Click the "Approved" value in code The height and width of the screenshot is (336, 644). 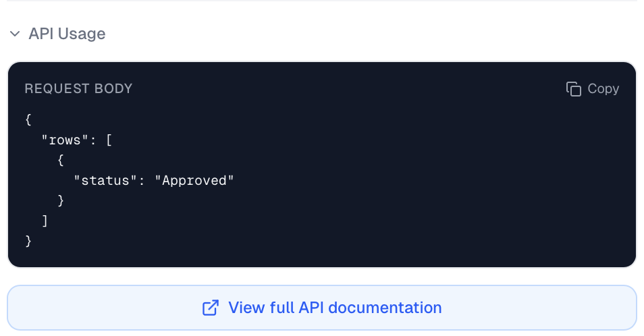194,181
